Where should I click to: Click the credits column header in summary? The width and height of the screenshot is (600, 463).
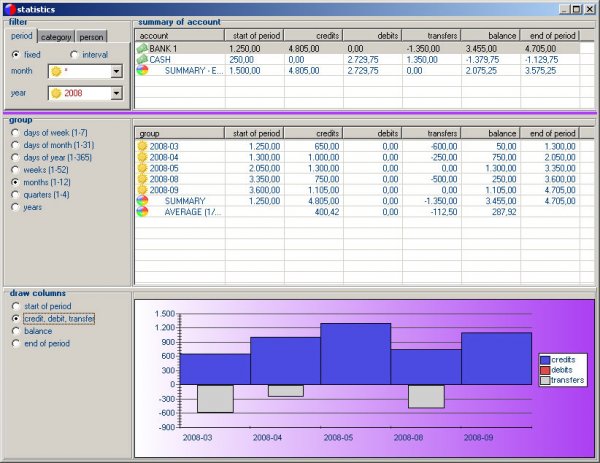[x=314, y=35]
